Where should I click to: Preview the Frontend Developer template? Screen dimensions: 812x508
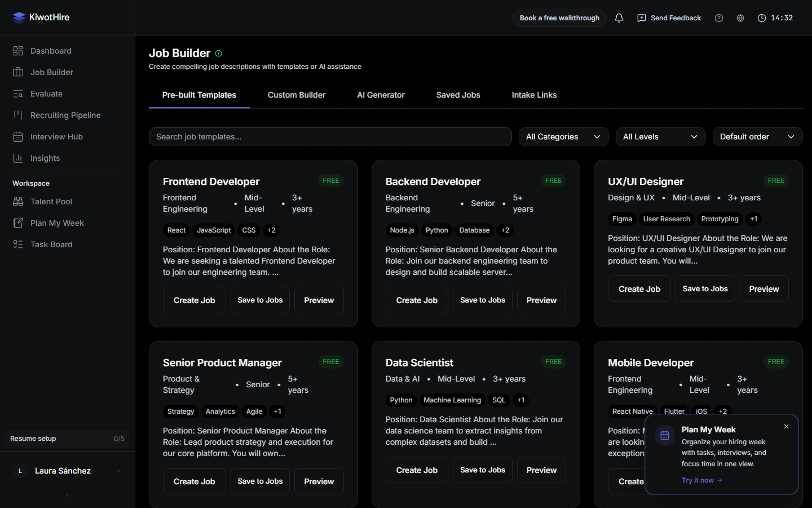[x=319, y=300]
